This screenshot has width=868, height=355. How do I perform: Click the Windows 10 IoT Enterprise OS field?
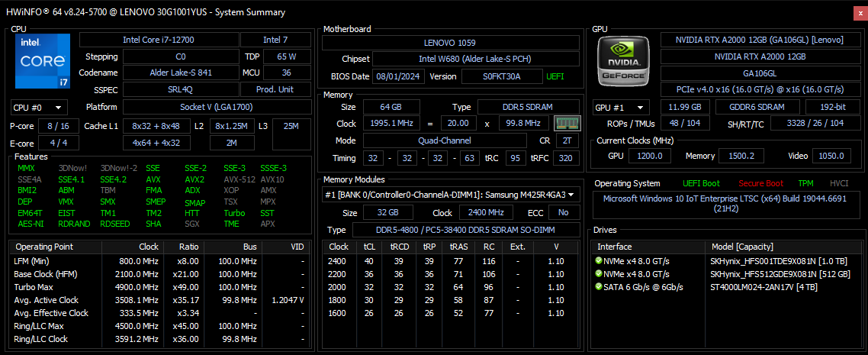[x=725, y=203]
